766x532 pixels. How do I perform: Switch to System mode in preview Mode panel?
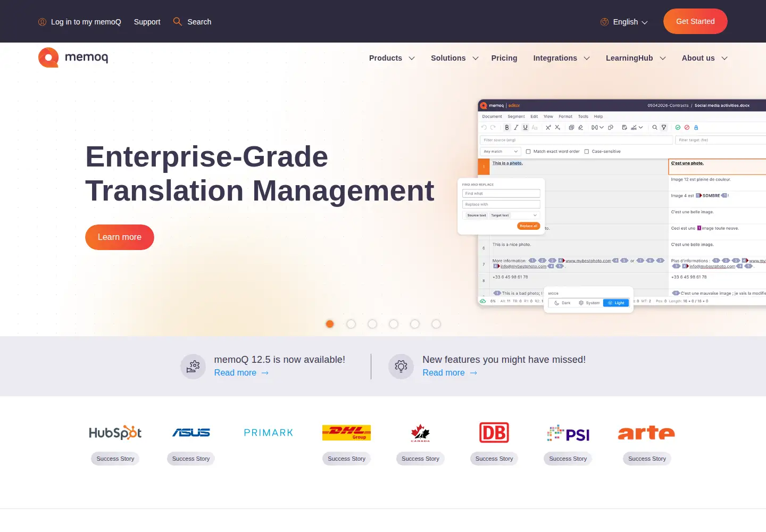click(x=589, y=303)
